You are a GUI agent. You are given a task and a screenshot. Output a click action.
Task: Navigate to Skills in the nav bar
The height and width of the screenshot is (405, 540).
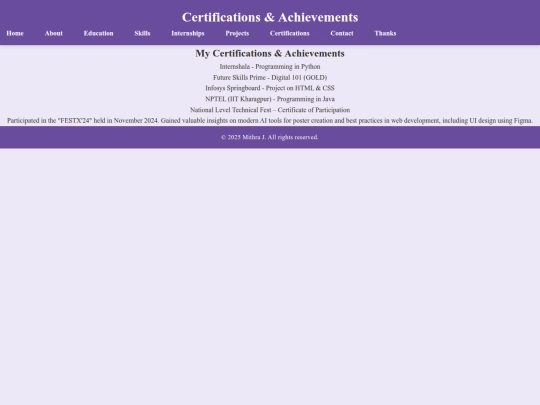[x=142, y=33]
